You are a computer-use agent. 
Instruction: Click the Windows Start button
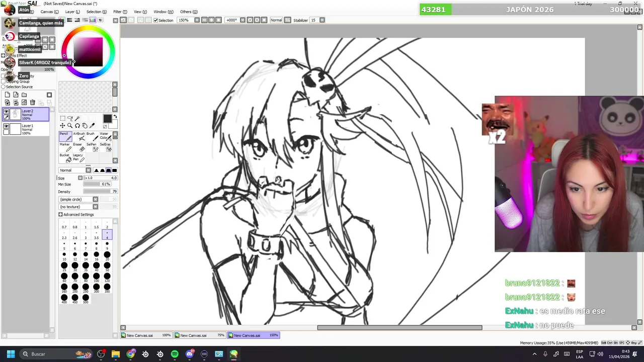[11, 354]
